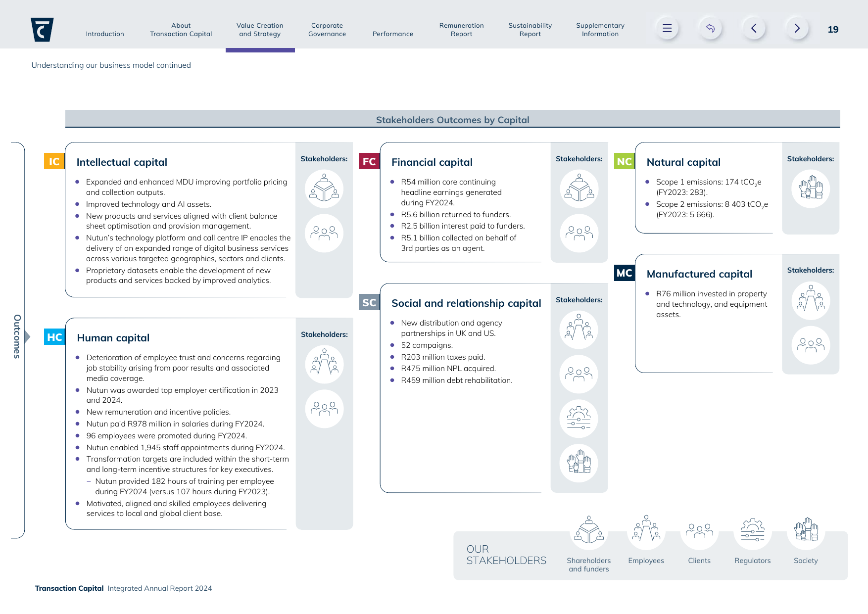Click shareholders icon in Financial capital
The height and width of the screenshot is (614, 868).
point(579,189)
